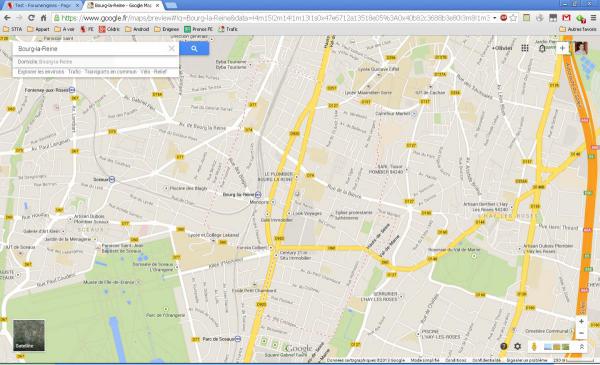The height and width of the screenshot is (365, 600).
Task: Show Transports en commun layer
Action: (x=111, y=72)
